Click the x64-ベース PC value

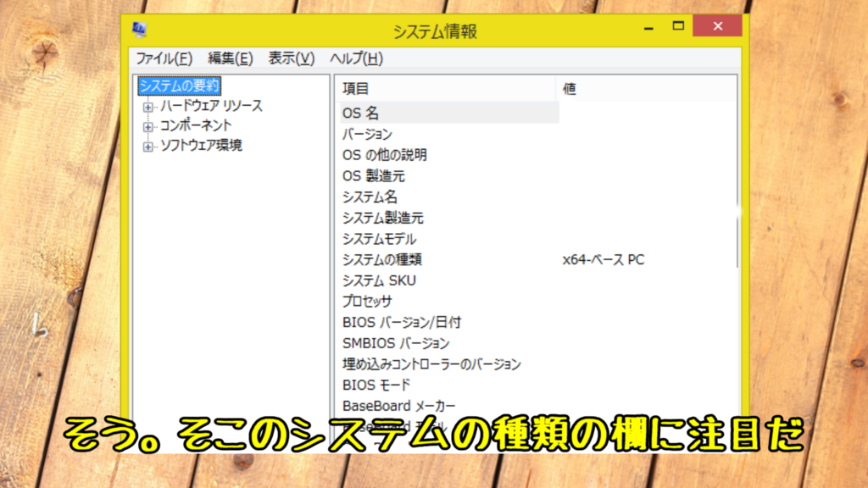(604, 259)
